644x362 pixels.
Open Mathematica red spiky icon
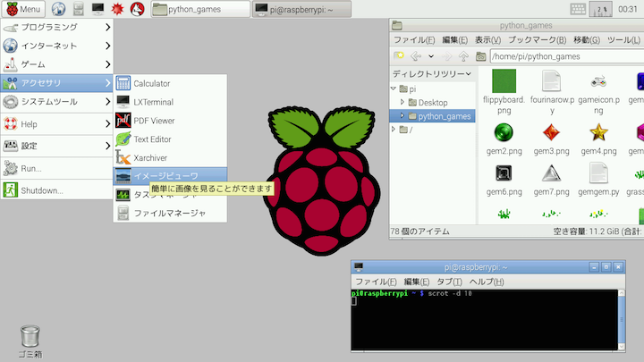[x=117, y=9]
